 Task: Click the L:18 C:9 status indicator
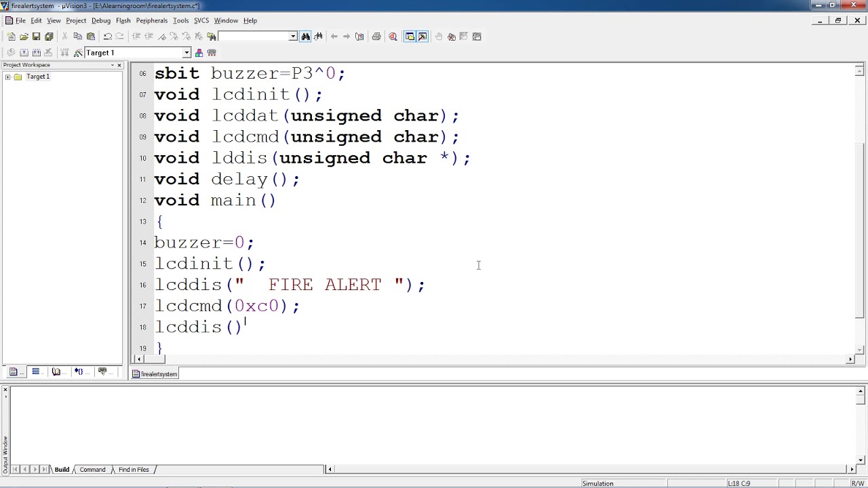(738, 483)
